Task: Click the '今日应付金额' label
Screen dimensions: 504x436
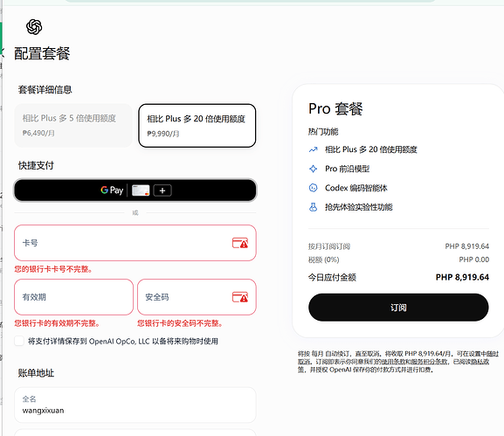Action: point(332,277)
